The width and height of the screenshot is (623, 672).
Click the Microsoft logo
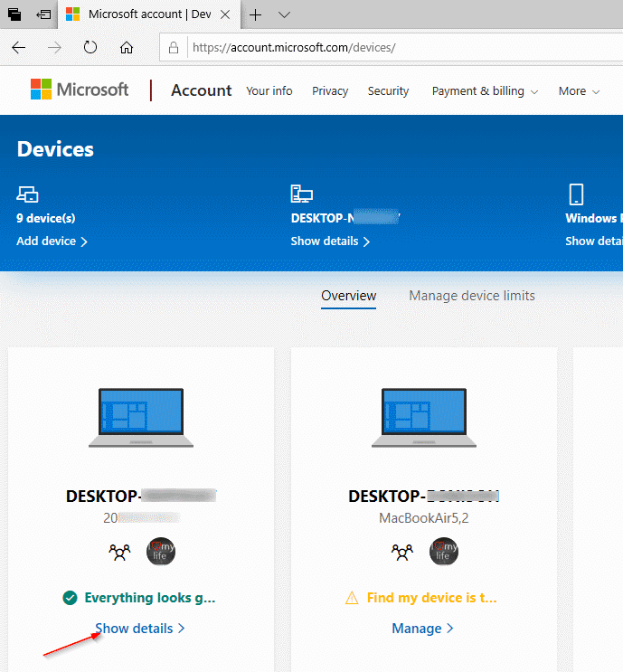(80, 90)
